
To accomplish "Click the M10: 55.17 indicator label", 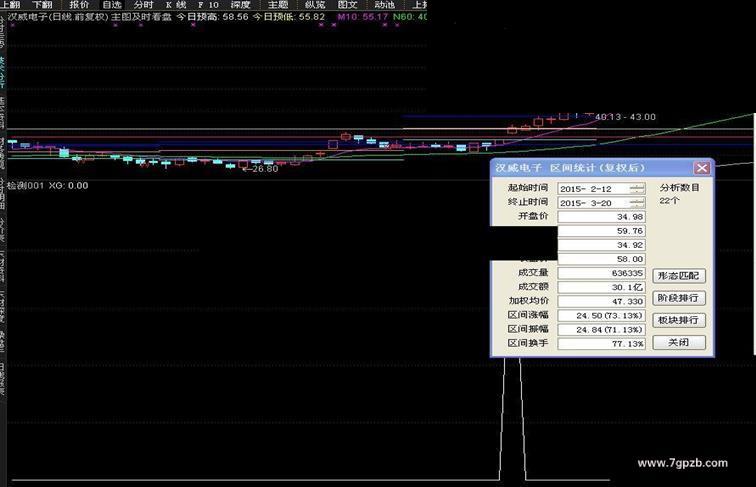I will (363, 17).
